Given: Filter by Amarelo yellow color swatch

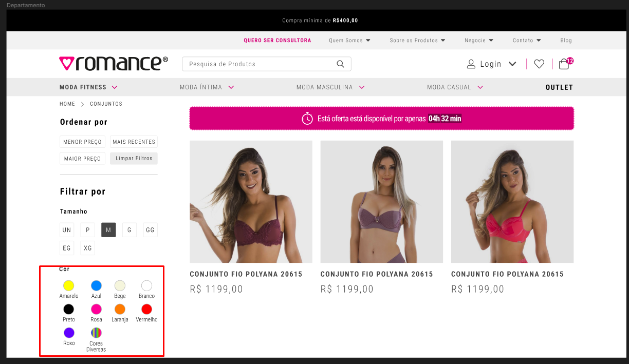Looking at the screenshot, I should coord(68,285).
